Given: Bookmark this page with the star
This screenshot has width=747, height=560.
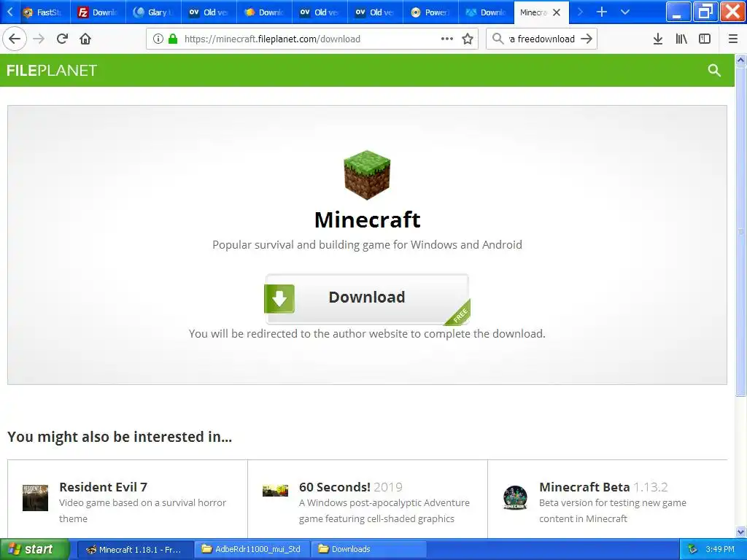Looking at the screenshot, I should (x=468, y=39).
